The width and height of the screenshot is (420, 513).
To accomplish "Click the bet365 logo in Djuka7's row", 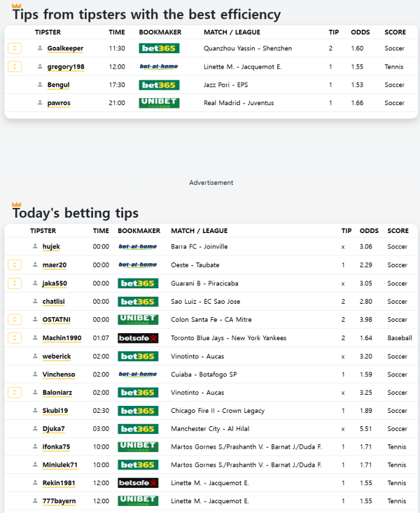I will [x=138, y=429].
